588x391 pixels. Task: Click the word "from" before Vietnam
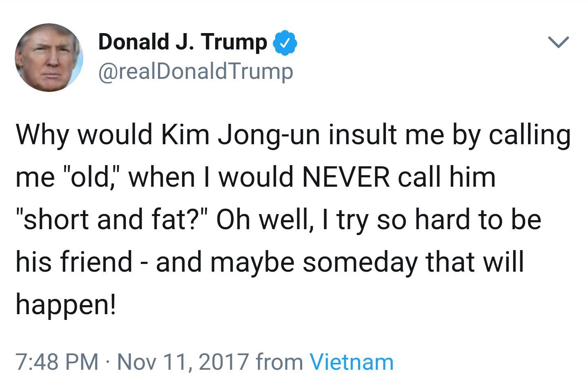(279, 362)
